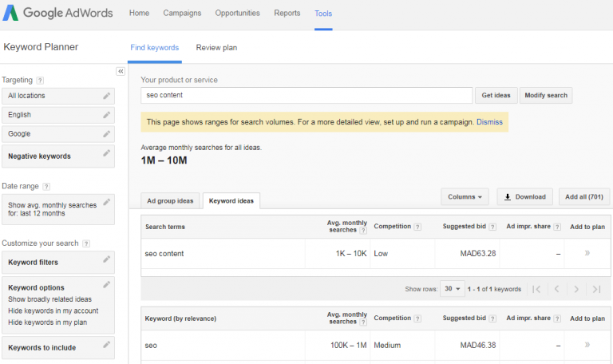Open the Review plan tab
Image resolution: width=613 pixels, height=364 pixels.
click(216, 48)
